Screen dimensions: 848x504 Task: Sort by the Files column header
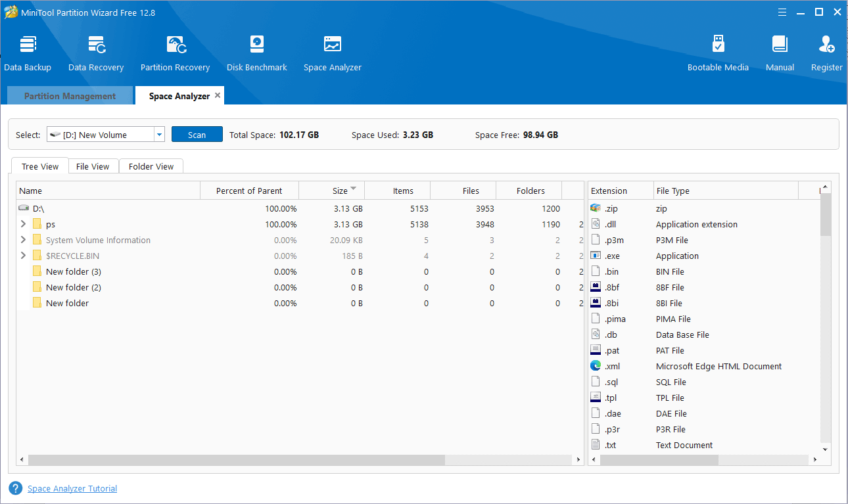point(463,191)
